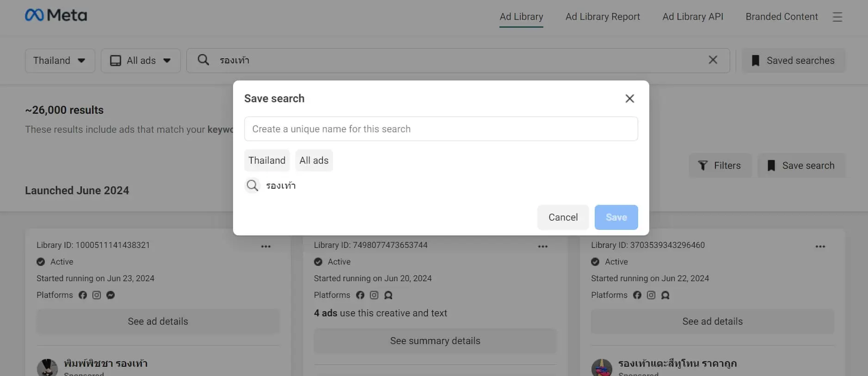Cancel the Save search dialog
Viewport: 868px width, 376px height.
click(563, 217)
